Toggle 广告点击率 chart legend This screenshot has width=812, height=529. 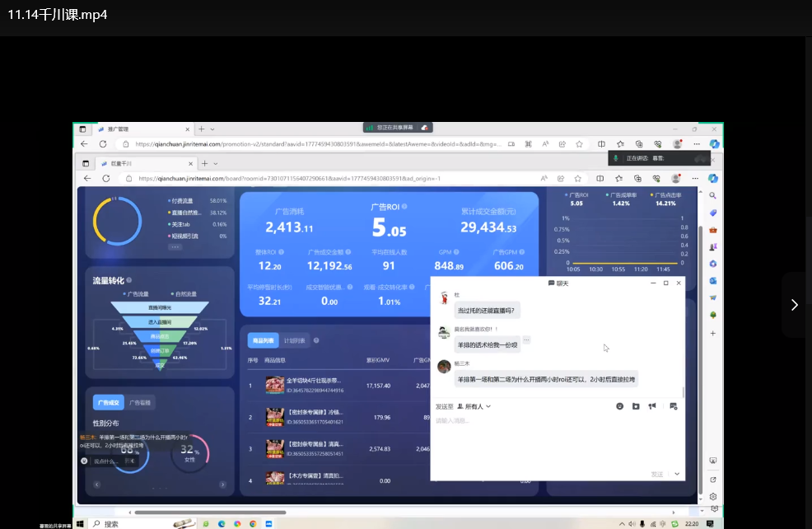coord(666,195)
